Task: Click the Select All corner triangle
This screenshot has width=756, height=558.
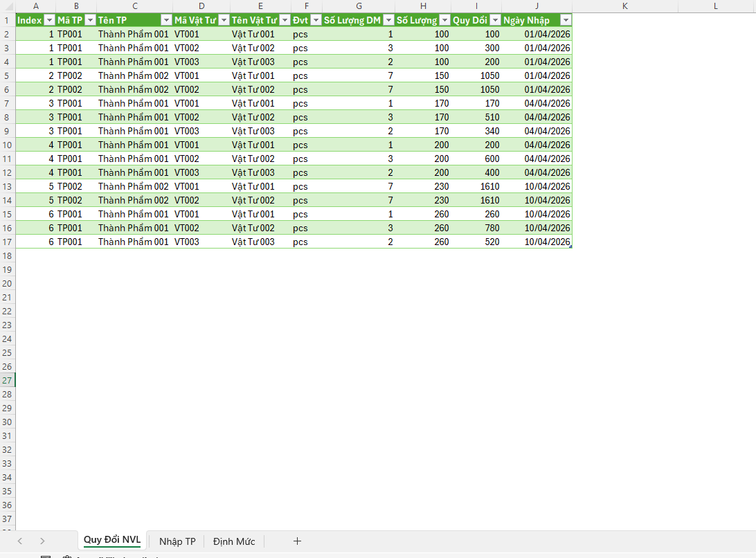Action: click(8, 6)
